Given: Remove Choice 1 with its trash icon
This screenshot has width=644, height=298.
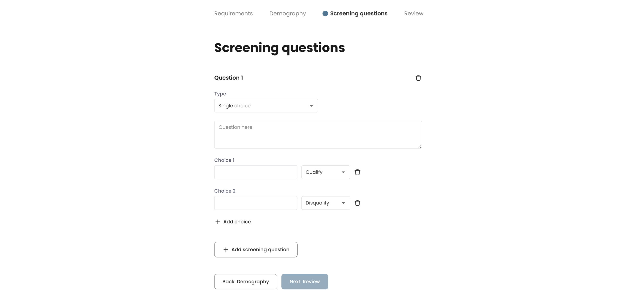Looking at the screenshot, I should 357,172.
